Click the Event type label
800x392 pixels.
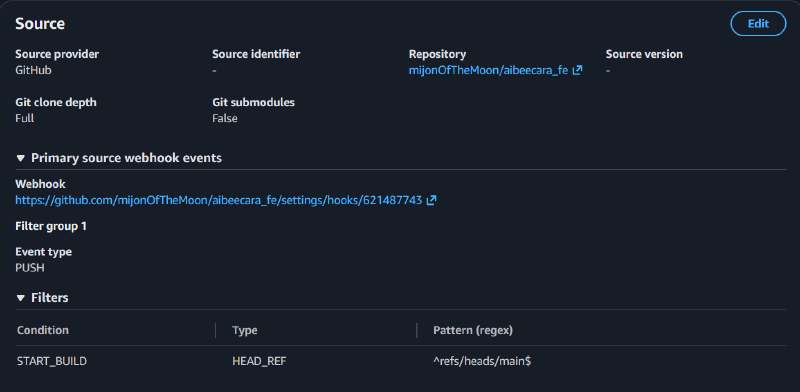click(43, 252)
